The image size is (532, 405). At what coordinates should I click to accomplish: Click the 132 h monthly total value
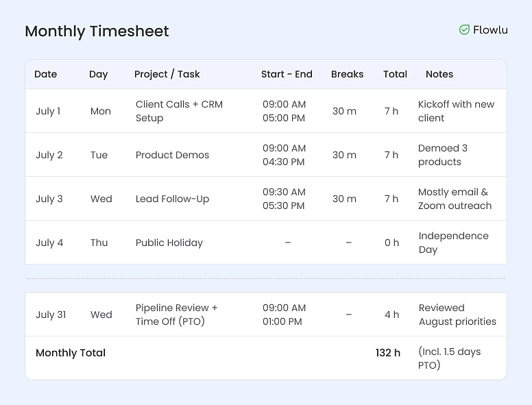coord(388,353)
